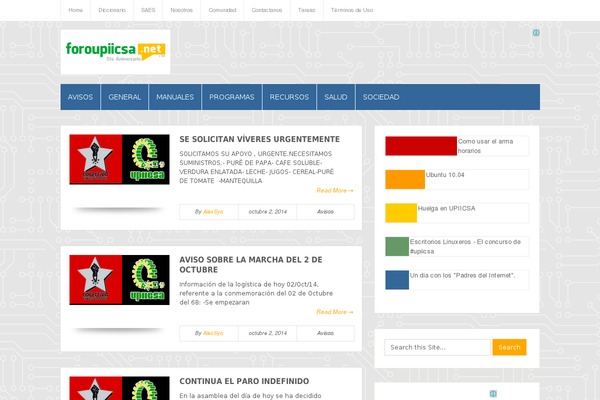Select the SALUD category tab
This screenshot has height=400, width=600.
point(336,97)
